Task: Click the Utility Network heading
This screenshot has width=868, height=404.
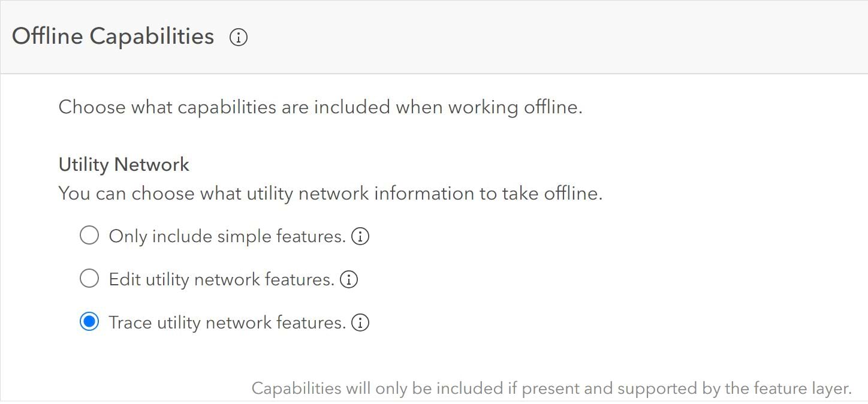Action: click(x=123, y=164)
